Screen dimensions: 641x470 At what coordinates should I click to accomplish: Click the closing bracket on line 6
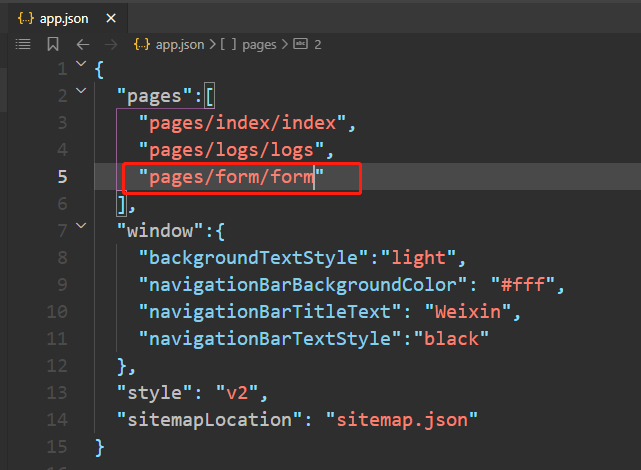[122, 204]
